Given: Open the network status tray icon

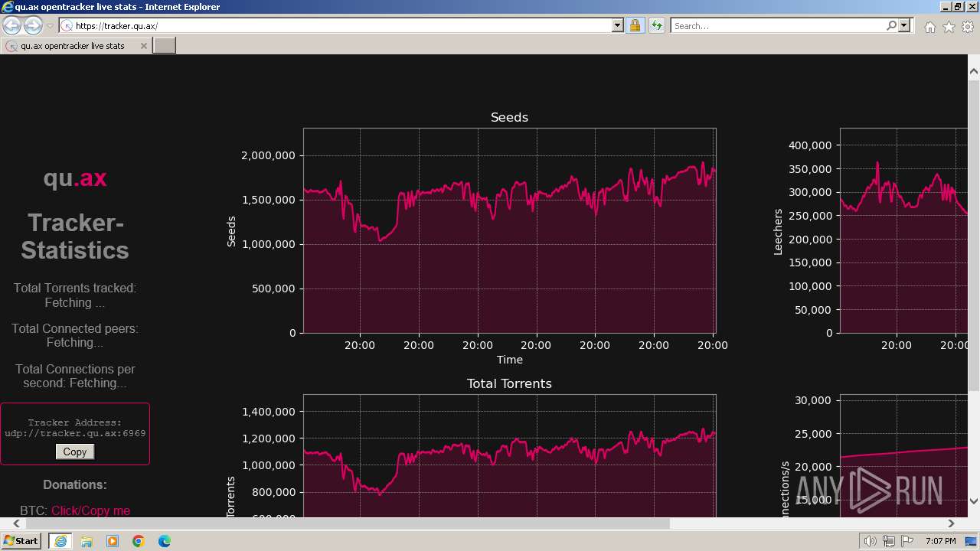Looking at the screenshot, I should [889, 541].
